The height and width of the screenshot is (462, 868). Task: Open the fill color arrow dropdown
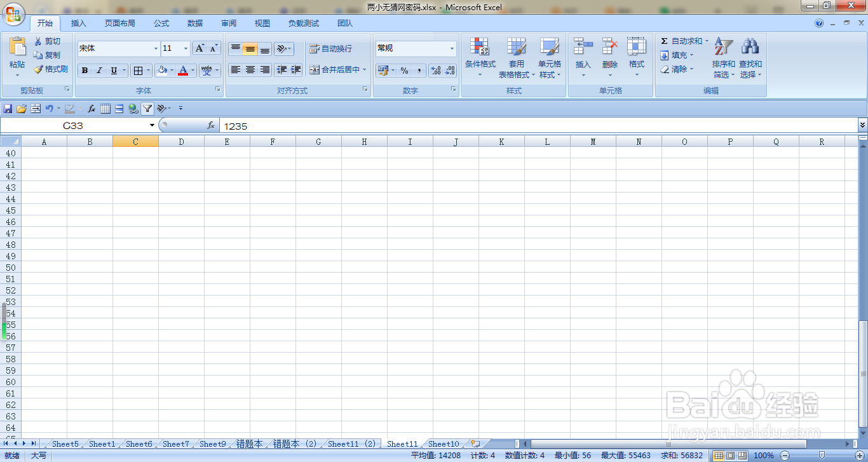click(172, 71)
